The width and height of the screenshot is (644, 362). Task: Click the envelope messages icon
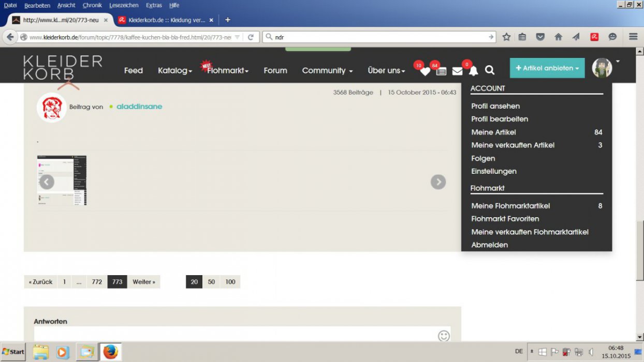tap(457, 71)
